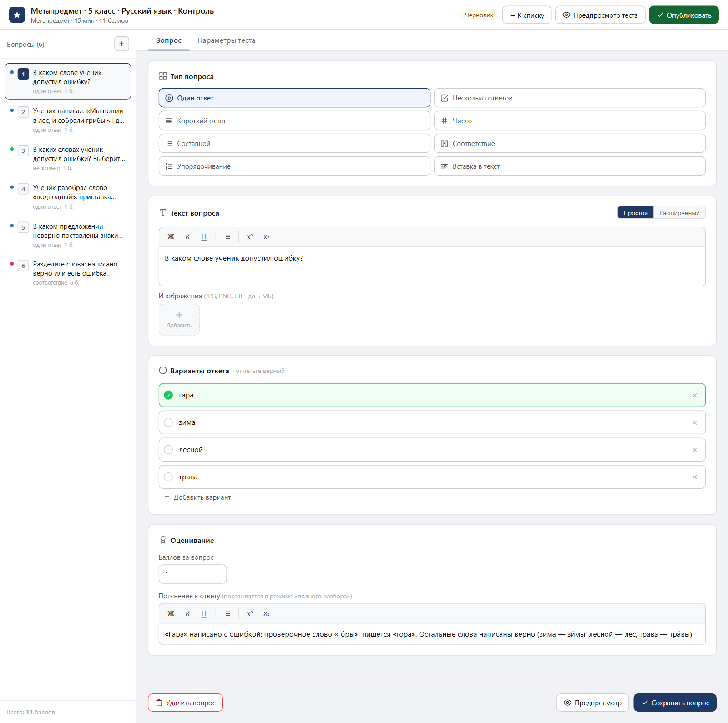This screenshot has width=728, height=723.
Task: Remove the answer option «гара»
Action: 694,395
